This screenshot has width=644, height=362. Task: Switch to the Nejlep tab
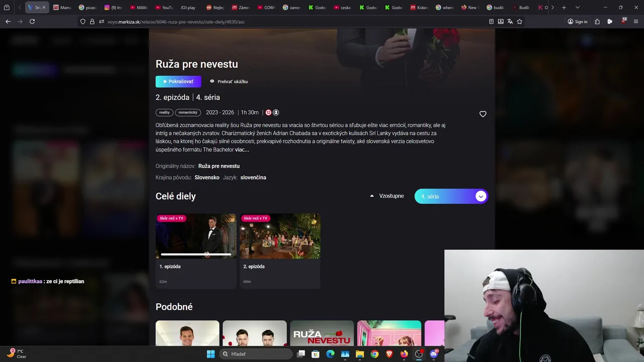(x=215, y=8)
